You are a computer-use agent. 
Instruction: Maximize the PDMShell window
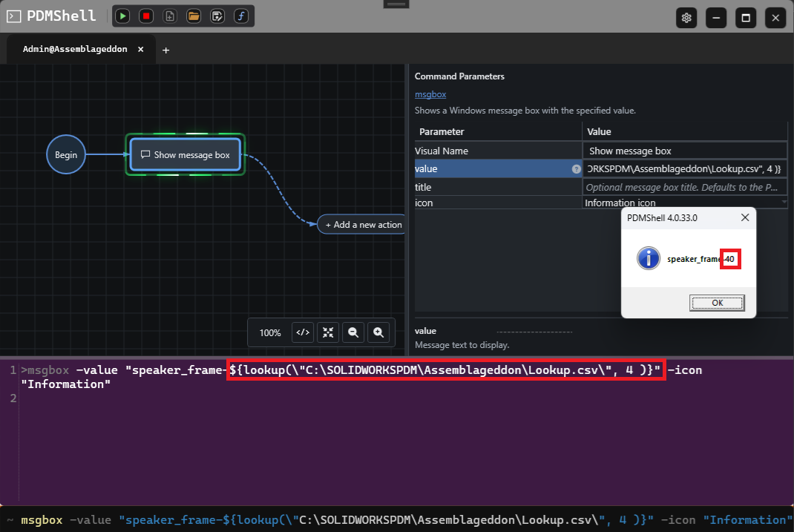[x=745, y=18]
